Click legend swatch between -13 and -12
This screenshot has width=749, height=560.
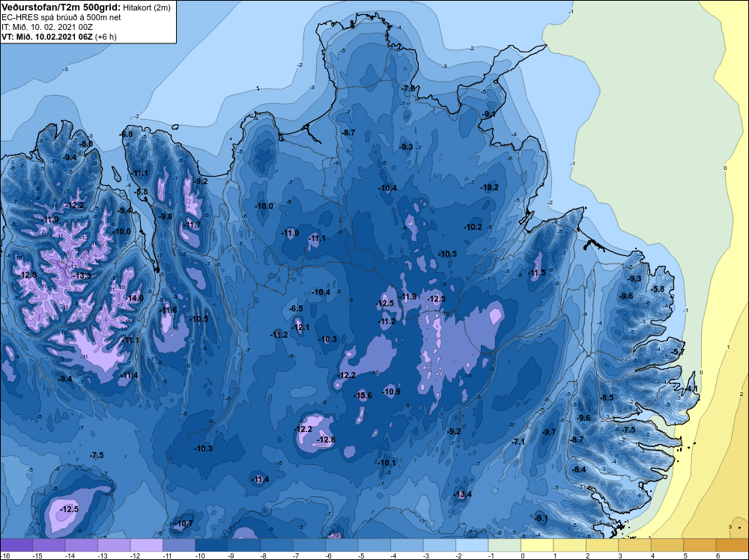tap(114, 545)
